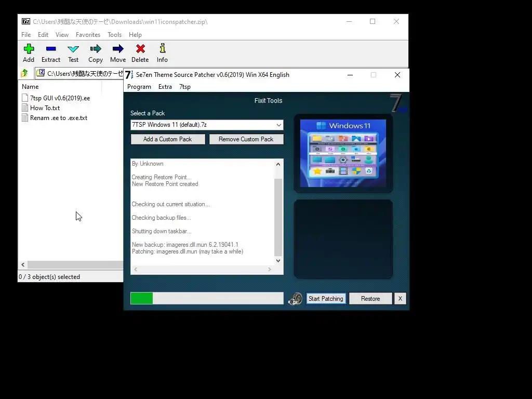This screenshot has width=532, height=399.
Task: Open the File menu in 7-Zip
Action: coord(26,35)
